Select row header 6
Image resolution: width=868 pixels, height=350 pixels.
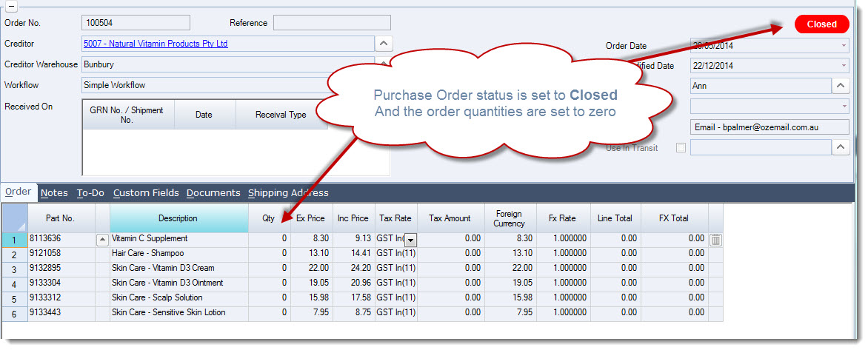click(15, 314)
